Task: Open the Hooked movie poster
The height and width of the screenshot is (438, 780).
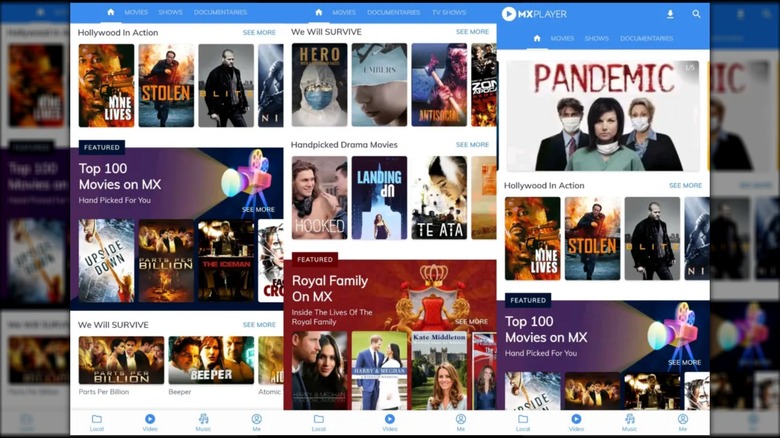Action: coord(319,198)
